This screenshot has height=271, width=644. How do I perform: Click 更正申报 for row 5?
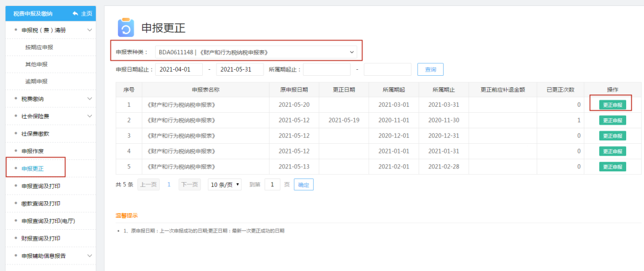612,167
